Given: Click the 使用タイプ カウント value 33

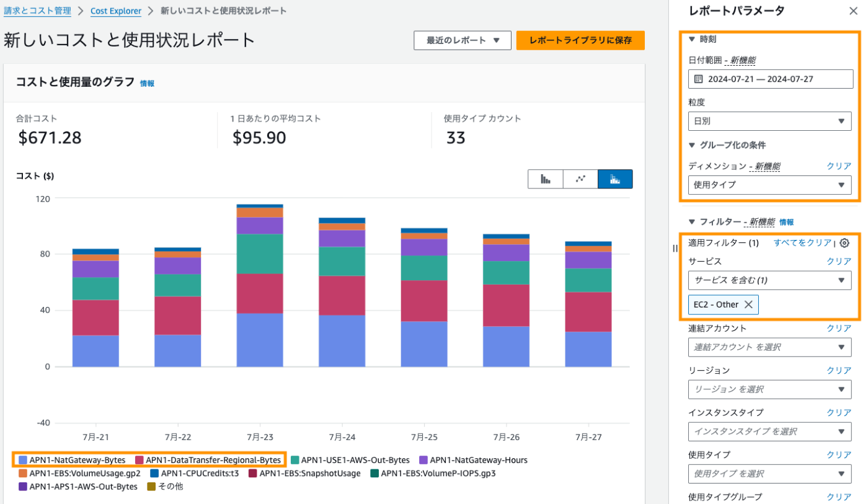Looking at the screenshot, I should tap(456, 138).
